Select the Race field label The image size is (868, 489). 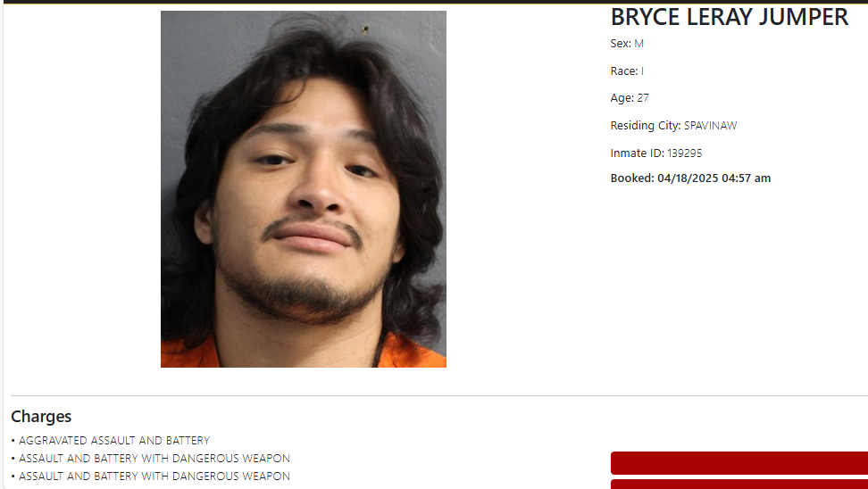pyautogui.click(x=624, y=70)
